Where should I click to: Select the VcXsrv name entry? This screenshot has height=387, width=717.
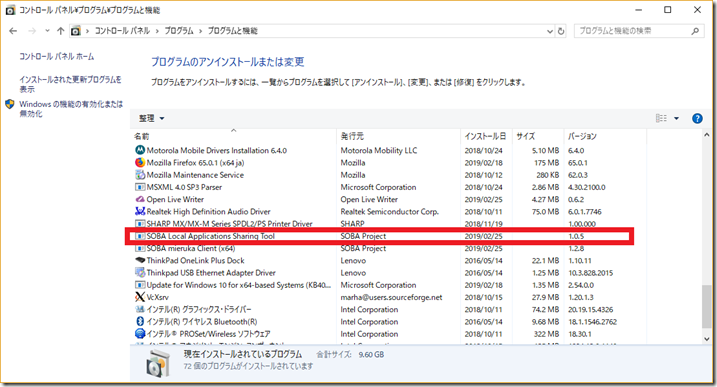[x=158, y=297]
